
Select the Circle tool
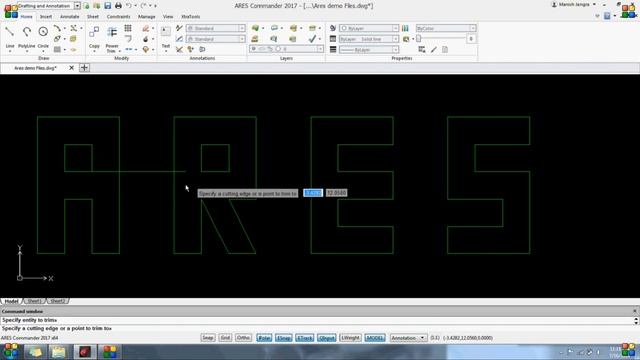pos(43,37)
